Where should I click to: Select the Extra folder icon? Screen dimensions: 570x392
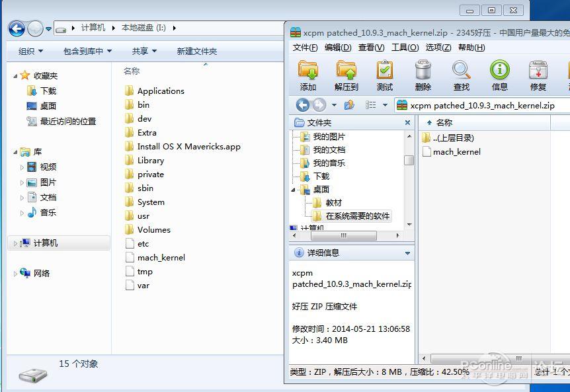coord(129,133)
